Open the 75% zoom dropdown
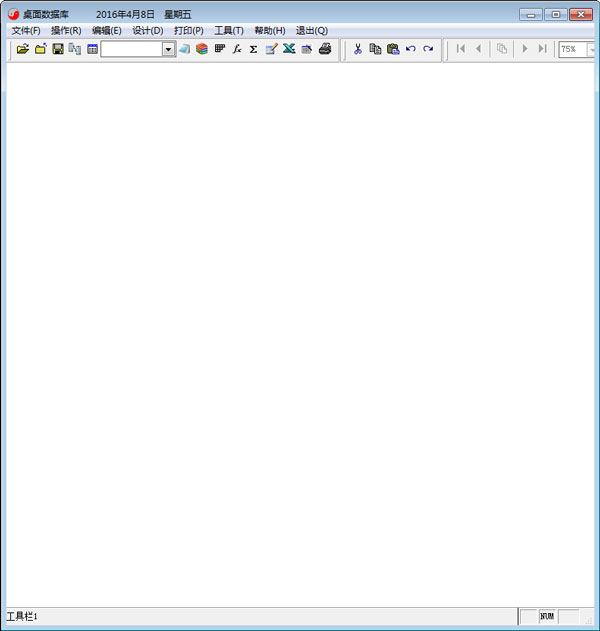 pos(591,49)
